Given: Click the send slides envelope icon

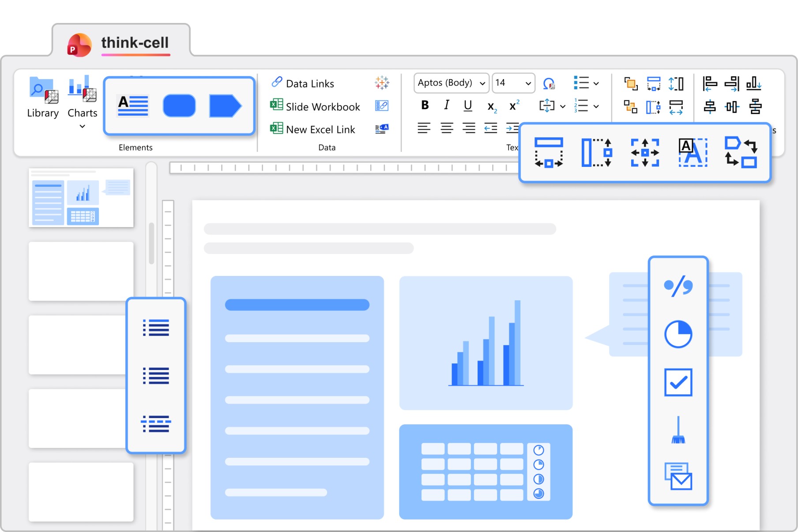Looking at the screenshot, I should pos(678,476).
